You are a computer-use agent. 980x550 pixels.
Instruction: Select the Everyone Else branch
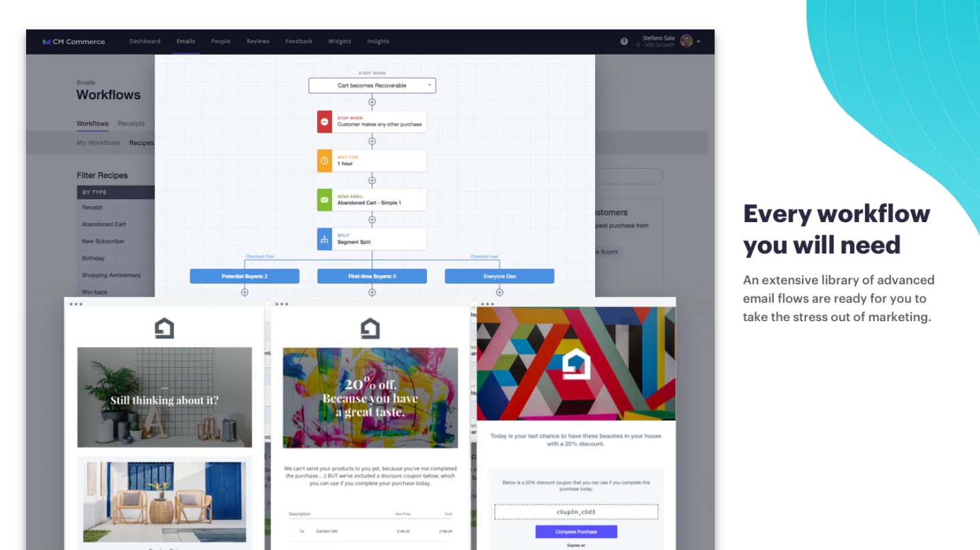[499, 276]
